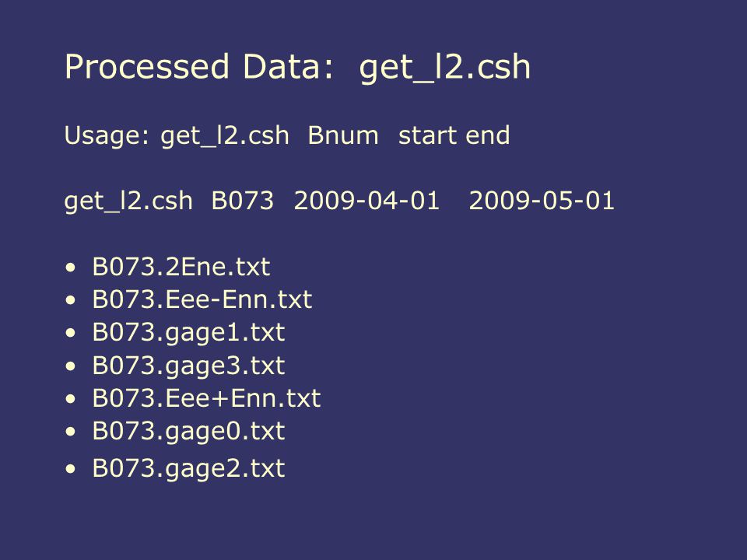Click the bullet before B073.gage2.txt

click(x=71, y=469)
